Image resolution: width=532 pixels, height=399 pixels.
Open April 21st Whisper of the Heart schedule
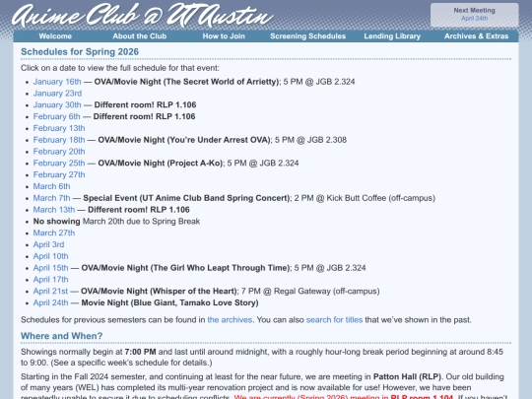[50, 291]
